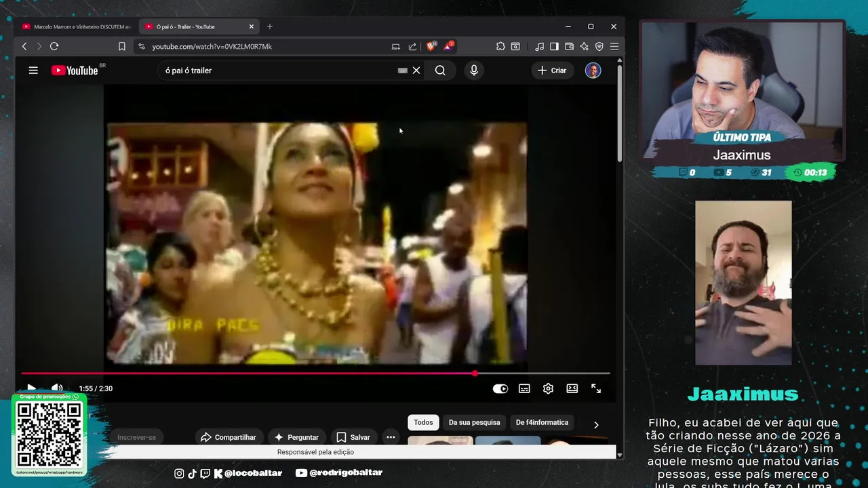Click the @rodrigobaltar YouTube handle
Image resolution: width=868 pixels, height=488 pixels.
pyautogui.click(x=345, y=473)
